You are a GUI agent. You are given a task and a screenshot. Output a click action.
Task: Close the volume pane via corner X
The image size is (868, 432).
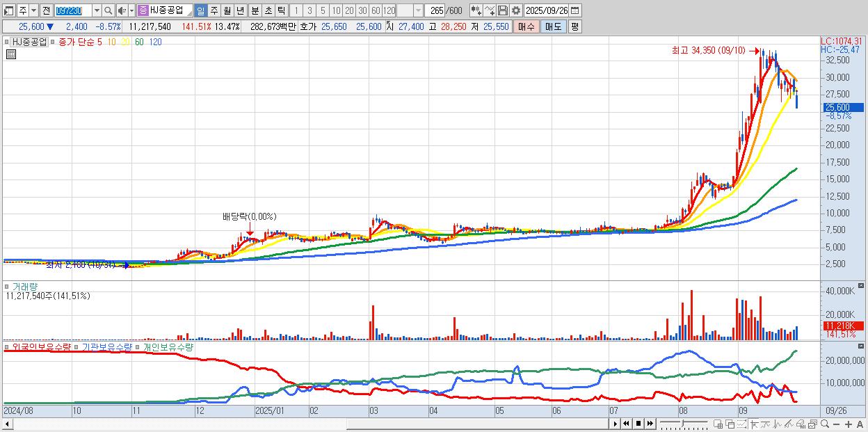coord(860,286)
